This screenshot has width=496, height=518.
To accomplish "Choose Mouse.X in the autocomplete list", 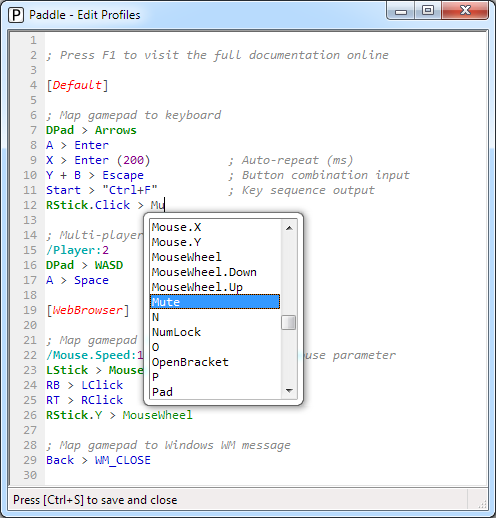I will click(215, 227).
